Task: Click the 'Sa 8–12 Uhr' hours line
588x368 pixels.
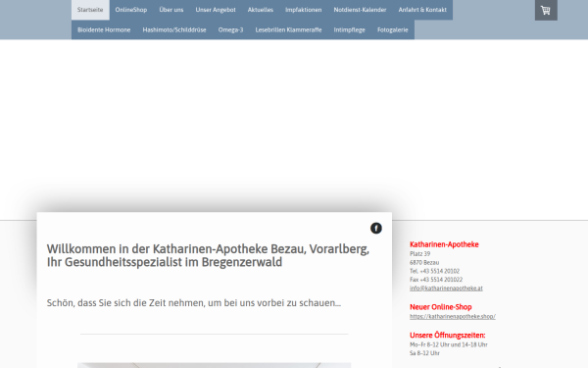Action: (424, 353)
